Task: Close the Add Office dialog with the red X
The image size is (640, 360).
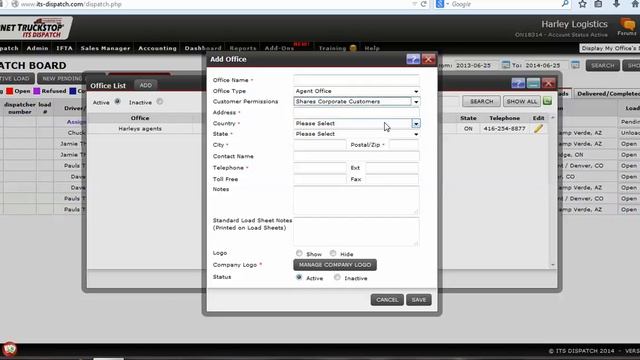Action: tap(428, 59)
